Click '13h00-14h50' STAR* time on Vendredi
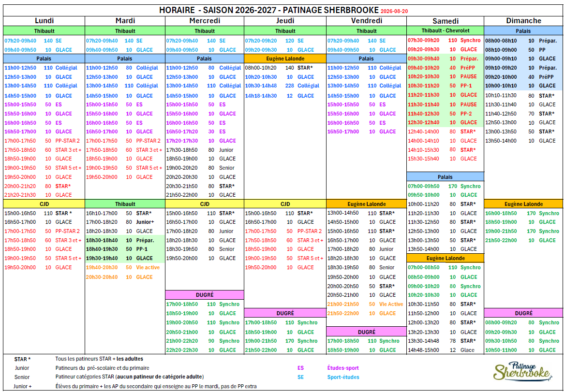This screenshot has width=565, height=392. [x=343, y=213]
